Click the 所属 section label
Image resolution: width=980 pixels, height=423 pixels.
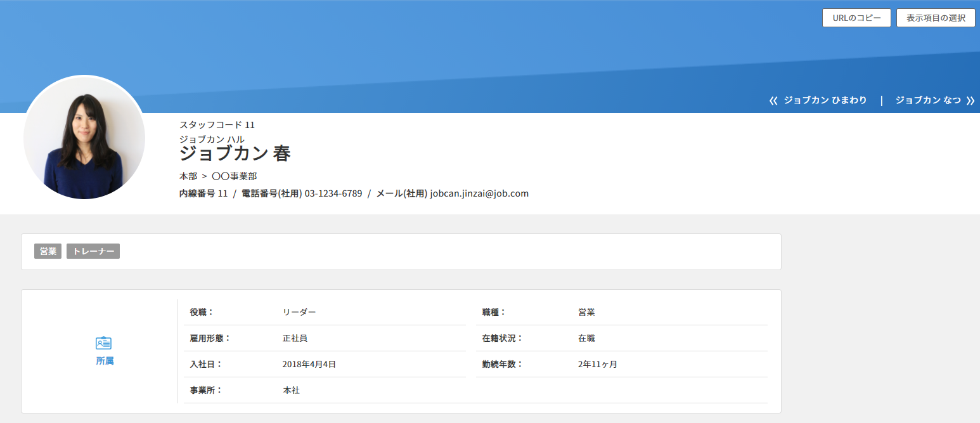tap(105, 361)
